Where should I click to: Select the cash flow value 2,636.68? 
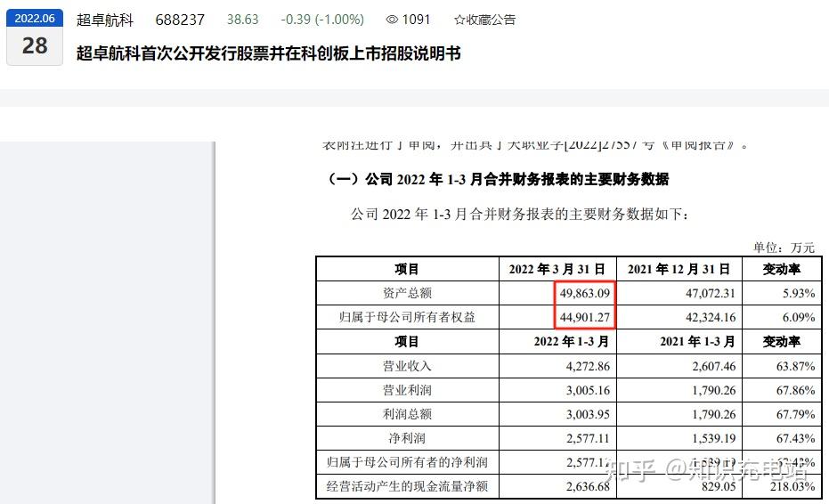(x=588, y=486)
